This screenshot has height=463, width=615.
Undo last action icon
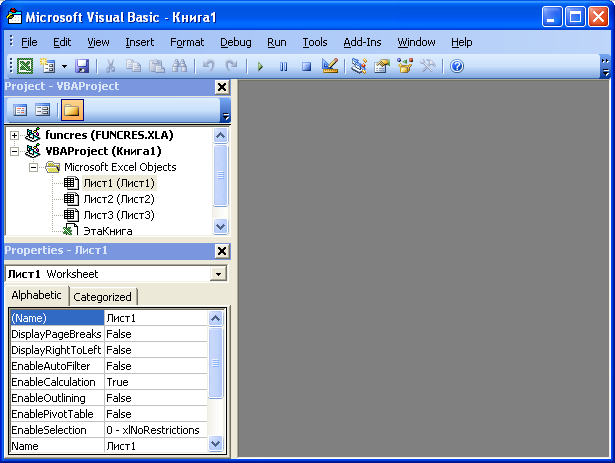click(209, 66)
